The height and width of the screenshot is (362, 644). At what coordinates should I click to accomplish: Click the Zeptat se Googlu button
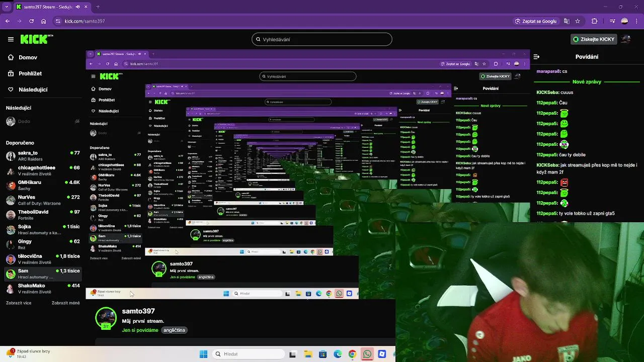pos(535,21)
